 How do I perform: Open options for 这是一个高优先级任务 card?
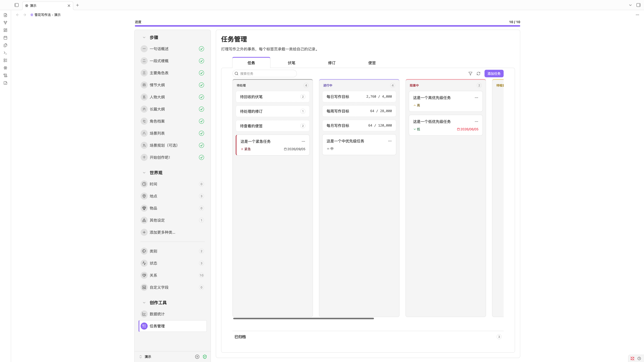(476, 98)
